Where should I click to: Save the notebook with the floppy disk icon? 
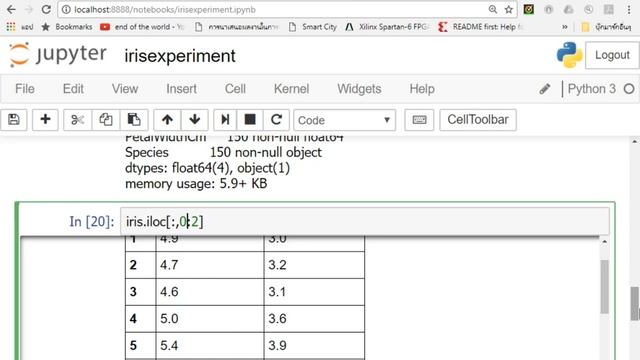tap(14, 120)
